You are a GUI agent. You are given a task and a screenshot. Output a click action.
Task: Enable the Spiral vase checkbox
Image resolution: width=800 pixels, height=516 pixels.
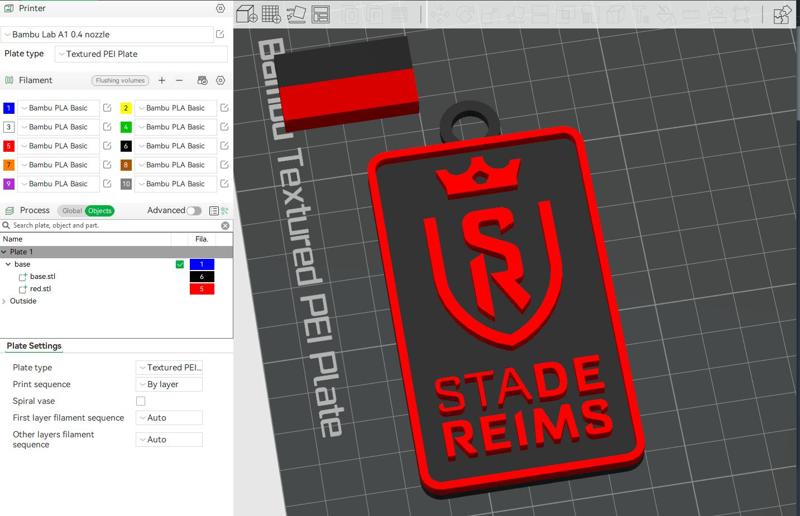[x=140, y=401]
